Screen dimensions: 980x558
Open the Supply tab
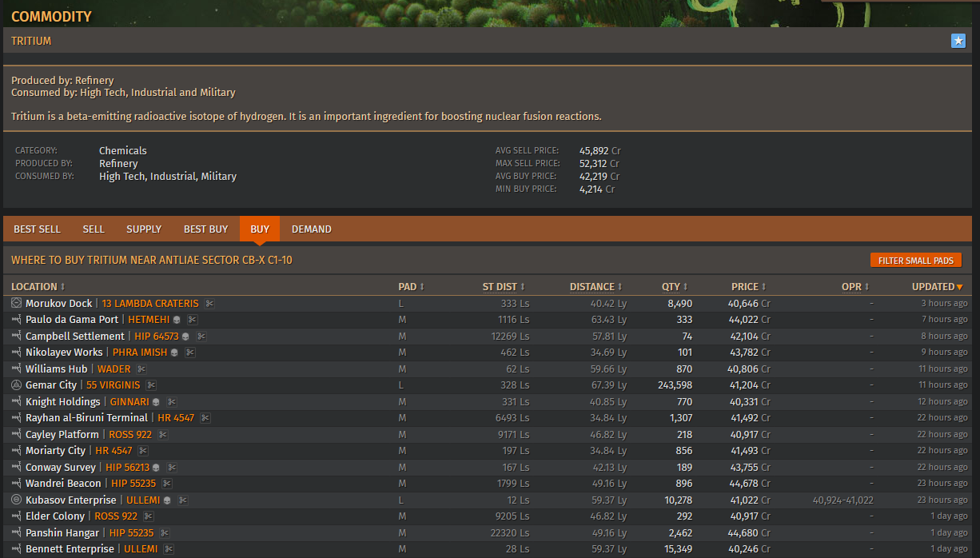click(x=144, y=229)
